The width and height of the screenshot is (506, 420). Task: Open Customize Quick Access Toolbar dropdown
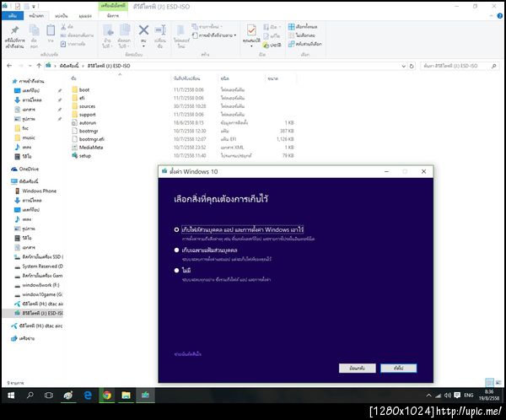tap(34, 6)
